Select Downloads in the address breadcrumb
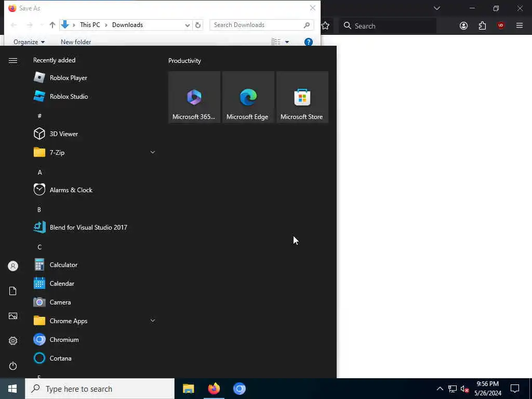Screen dimensions: 532x399 pos(128,25)
